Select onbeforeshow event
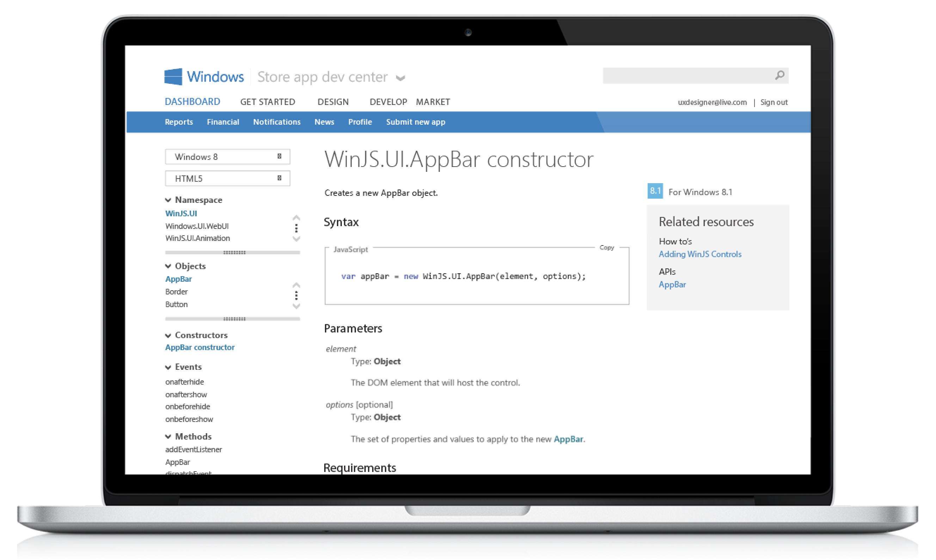Screen dimensions: 936x560 pos(189,419)
